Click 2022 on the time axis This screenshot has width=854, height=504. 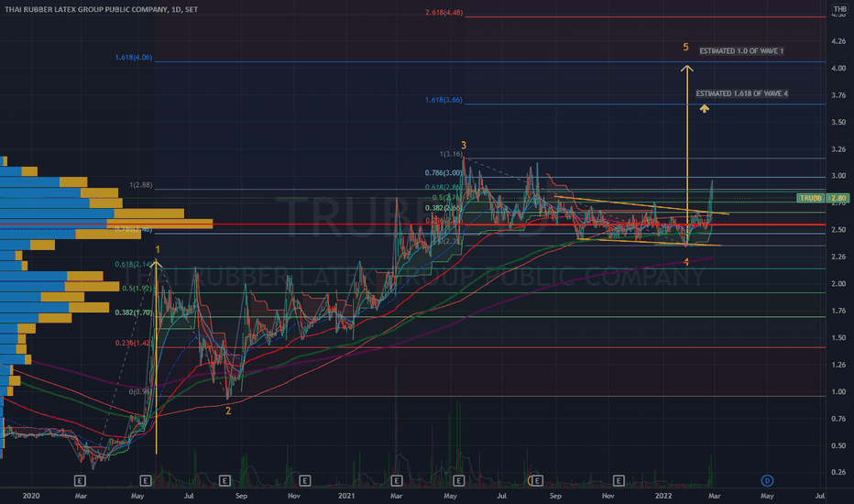(x=663, y=496)
